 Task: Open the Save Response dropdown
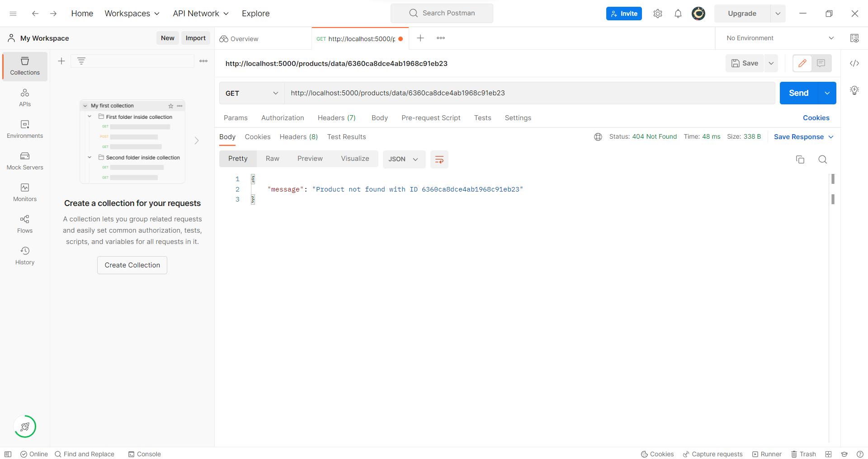(x=803, y=137)
